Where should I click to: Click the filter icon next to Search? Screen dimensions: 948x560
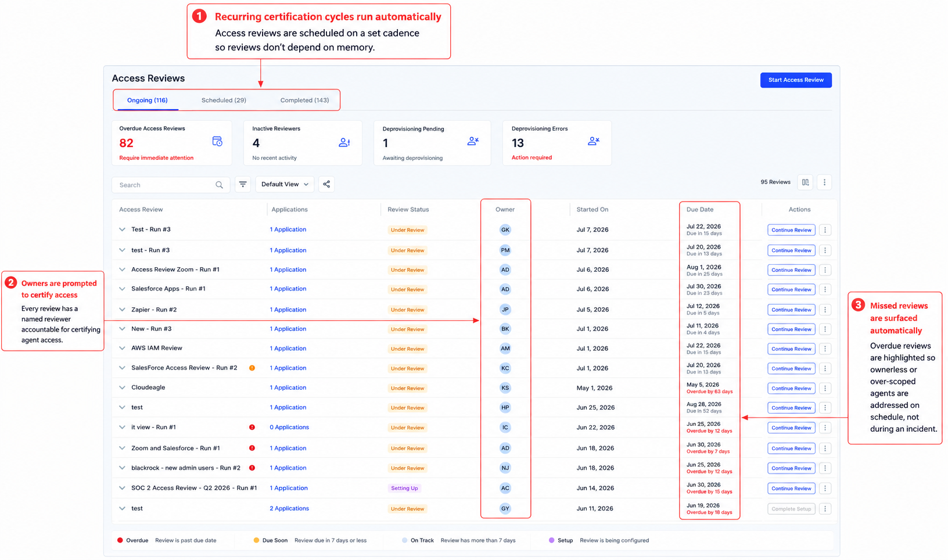point(243,184)
